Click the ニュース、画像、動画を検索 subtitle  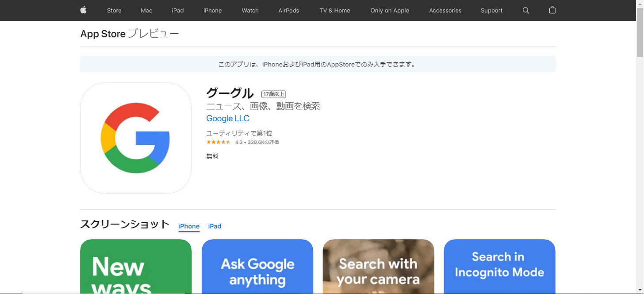click(x=263, y=106)
